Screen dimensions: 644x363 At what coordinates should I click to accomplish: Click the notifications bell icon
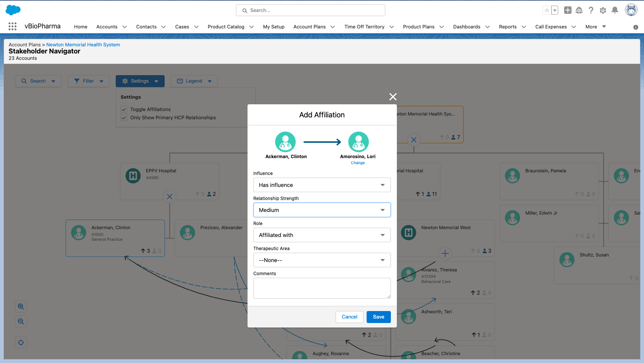(x=615, y=10)
